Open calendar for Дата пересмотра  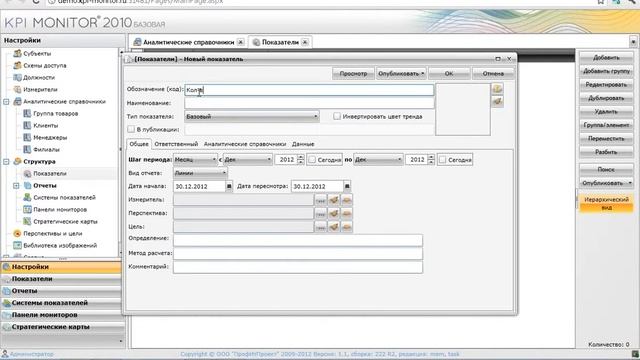[347, 187]
